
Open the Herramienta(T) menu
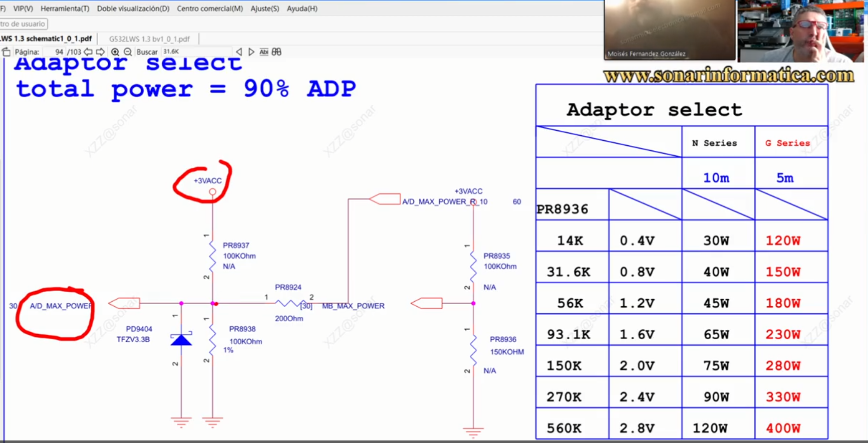coord(65,9)
